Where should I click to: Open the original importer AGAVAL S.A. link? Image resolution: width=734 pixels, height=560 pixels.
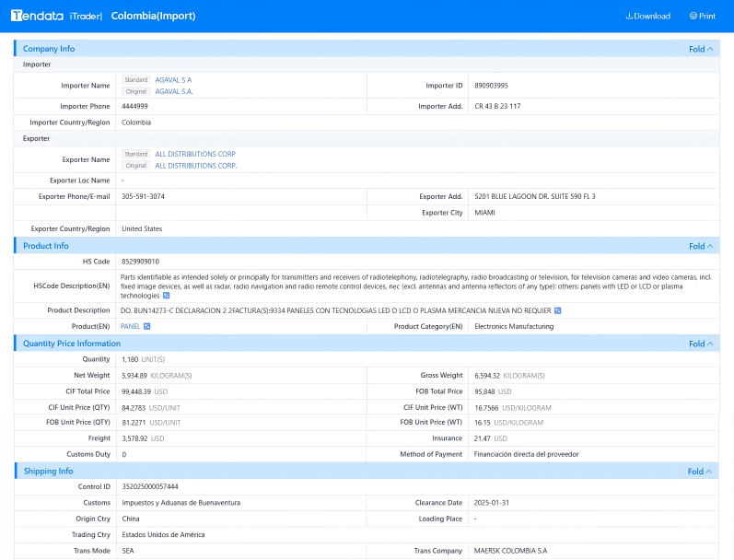pos(174,91)
